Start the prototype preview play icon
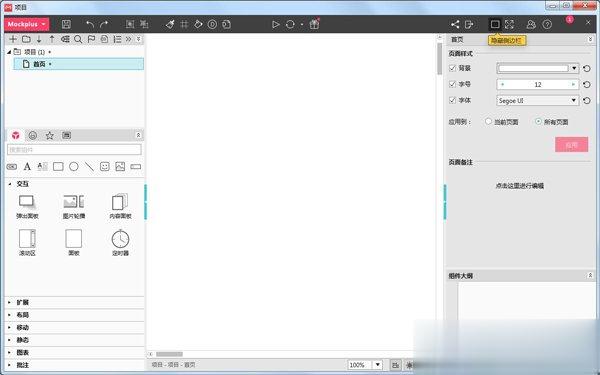This screenshot has width=600, height=375. pos(276,24)
